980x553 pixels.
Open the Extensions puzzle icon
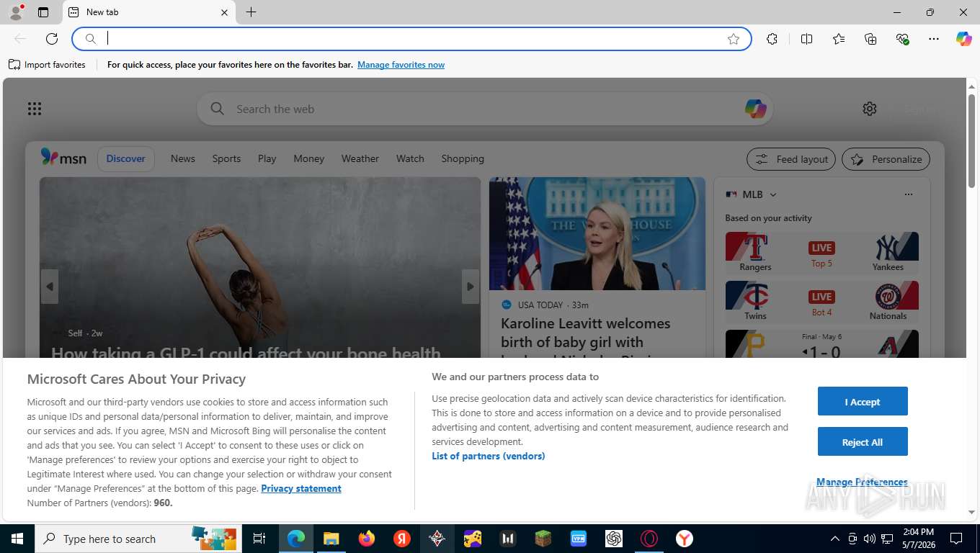(x=772, y=39)
